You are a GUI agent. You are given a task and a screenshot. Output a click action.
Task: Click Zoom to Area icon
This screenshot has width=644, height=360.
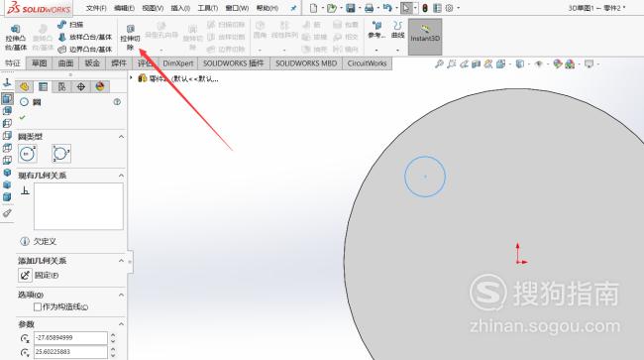click(x=452, y=63)
